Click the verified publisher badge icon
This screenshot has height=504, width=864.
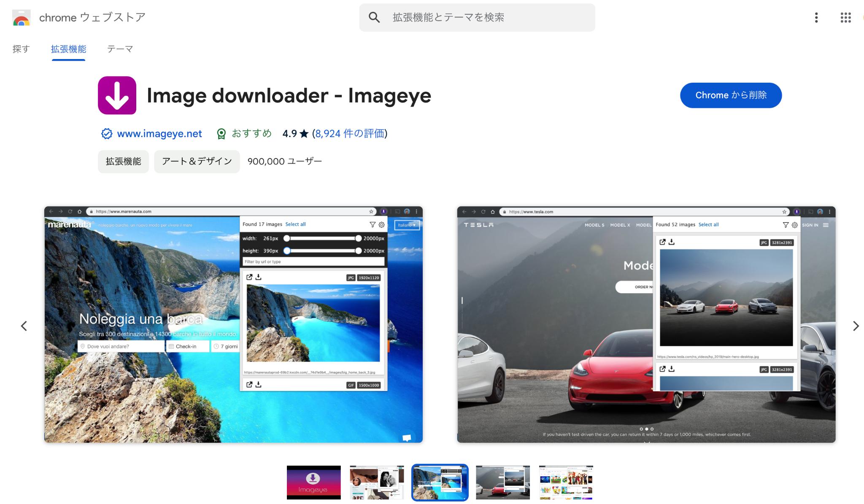tap(107, 134)
